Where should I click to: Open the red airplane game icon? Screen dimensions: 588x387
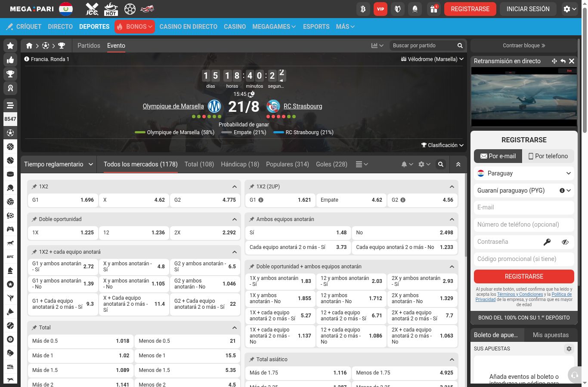(x=148, y=9)
